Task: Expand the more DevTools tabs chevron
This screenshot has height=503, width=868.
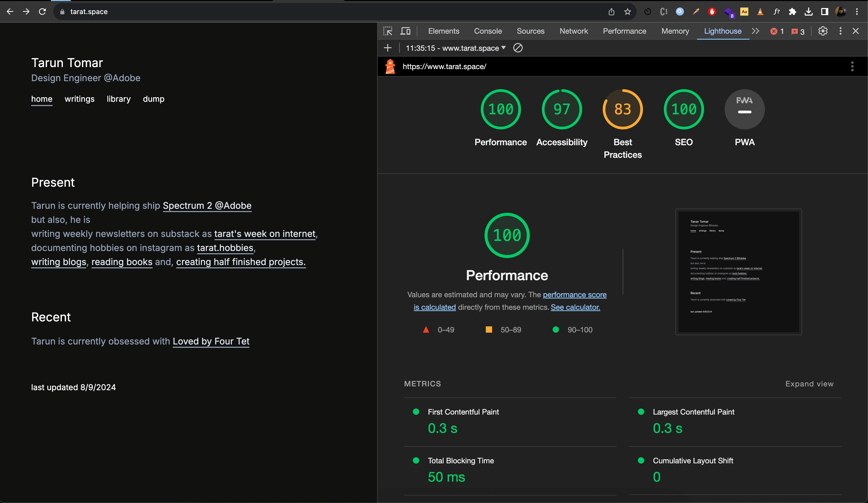Action: (x=755, y=31)
